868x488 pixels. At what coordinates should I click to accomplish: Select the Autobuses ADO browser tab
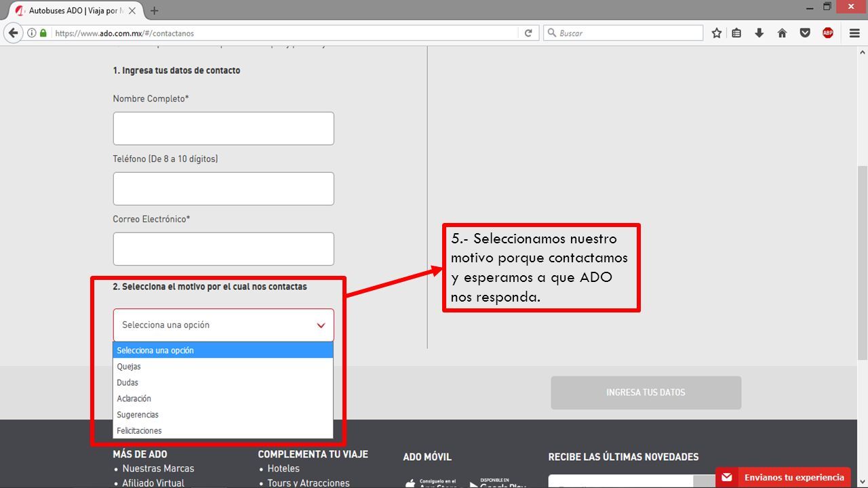click(75, 11)
